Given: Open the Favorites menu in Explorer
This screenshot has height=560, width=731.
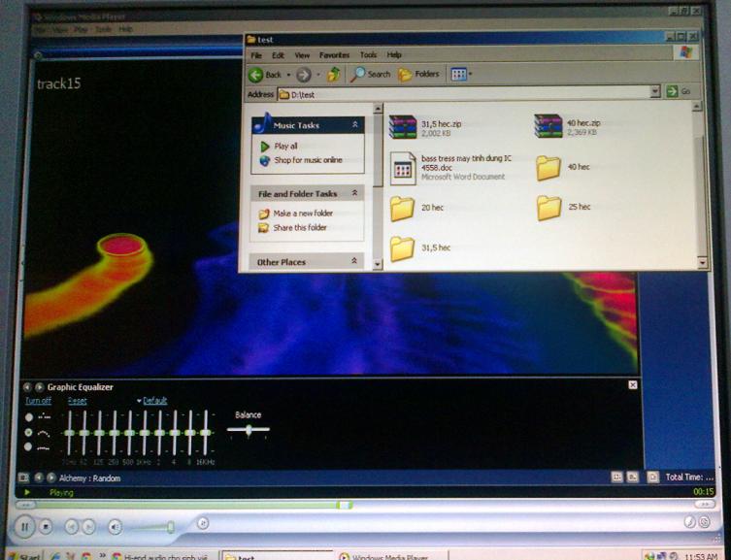Looking at the screenshot, I should (334, 55).
